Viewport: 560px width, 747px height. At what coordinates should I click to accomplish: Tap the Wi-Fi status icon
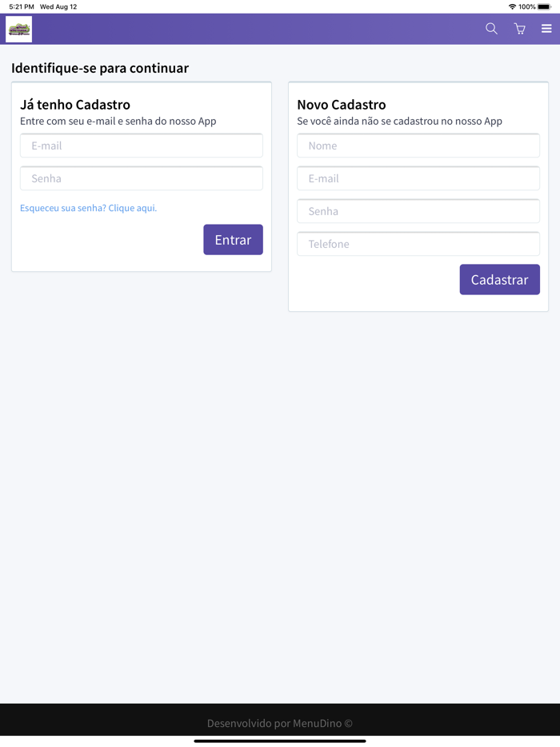[512, 6]
